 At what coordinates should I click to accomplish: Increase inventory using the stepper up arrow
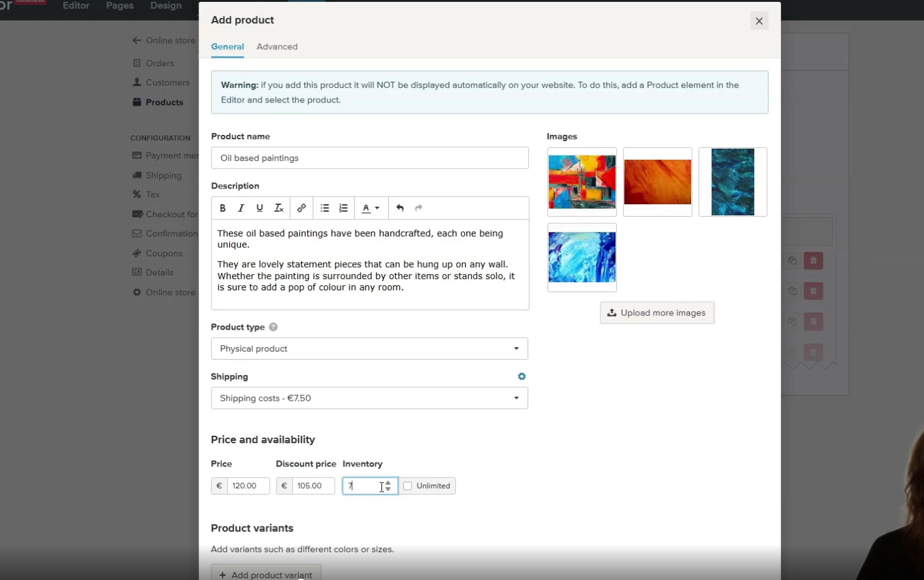pyautogui.click(x=389, y=483)
